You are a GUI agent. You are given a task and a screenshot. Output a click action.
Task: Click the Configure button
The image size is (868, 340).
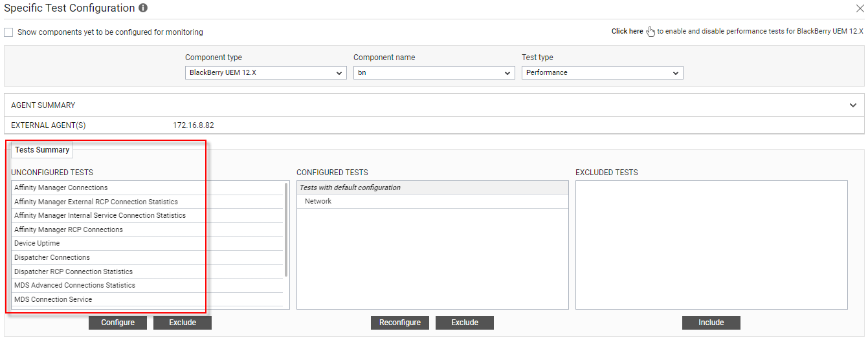click(118, 323)
